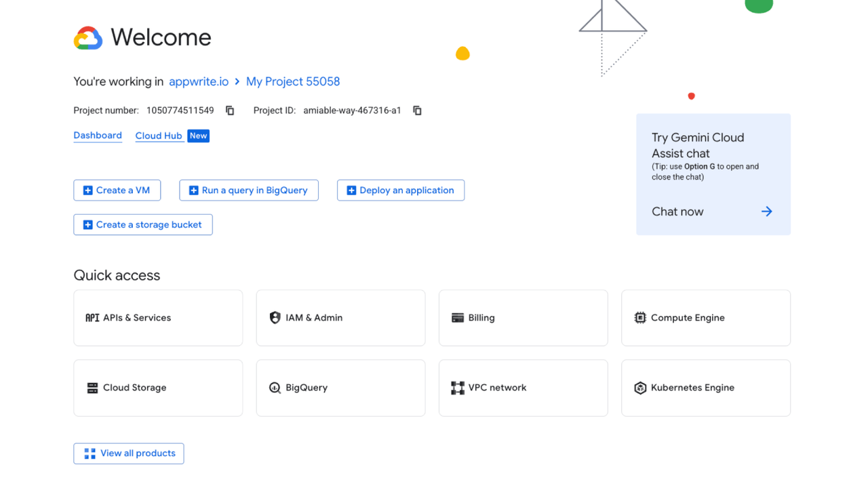This screenshot has width=868, height=488.
Task: Copy the Project ID amiable-way-467316-a1
Action: pos(416,110)
